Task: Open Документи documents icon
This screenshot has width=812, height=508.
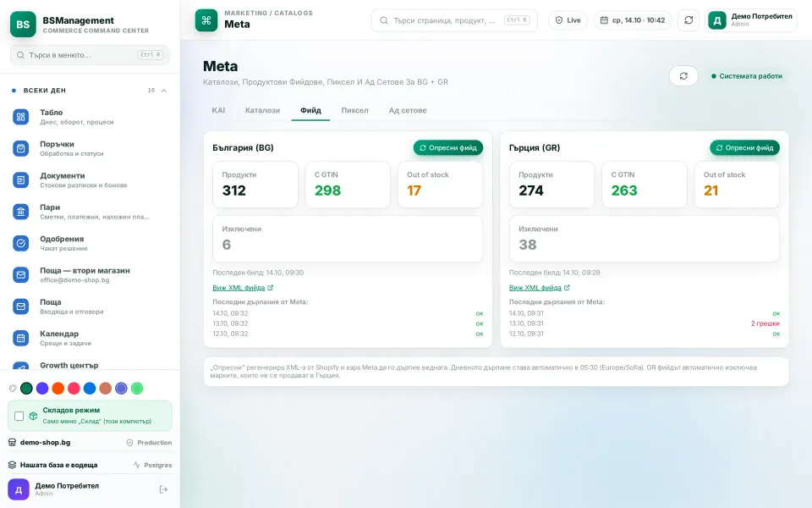Action: point(20,179)
